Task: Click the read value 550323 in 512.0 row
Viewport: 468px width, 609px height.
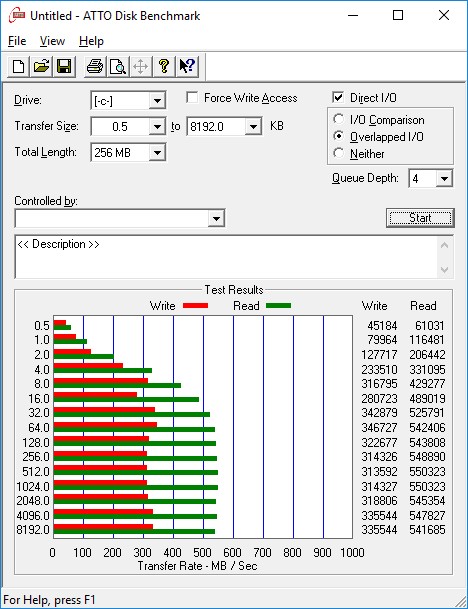Action: pos(427,472)
